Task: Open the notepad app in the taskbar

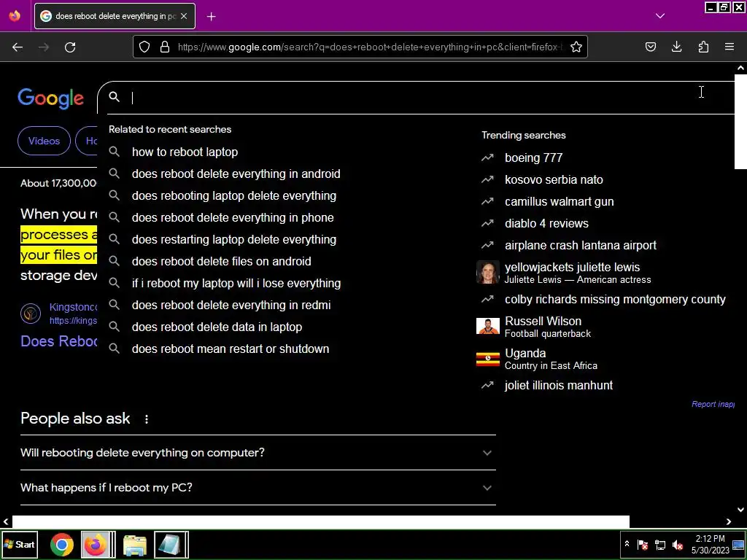Action: [171, 545]
